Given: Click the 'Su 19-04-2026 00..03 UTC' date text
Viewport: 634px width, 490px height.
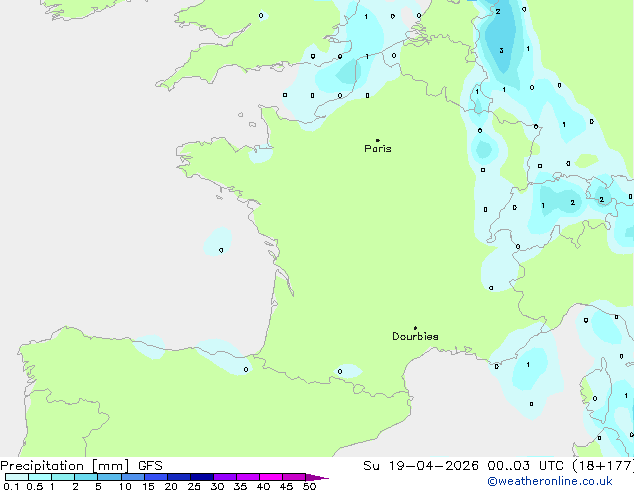Looking at the screenshot, I should tap(463, 466).
